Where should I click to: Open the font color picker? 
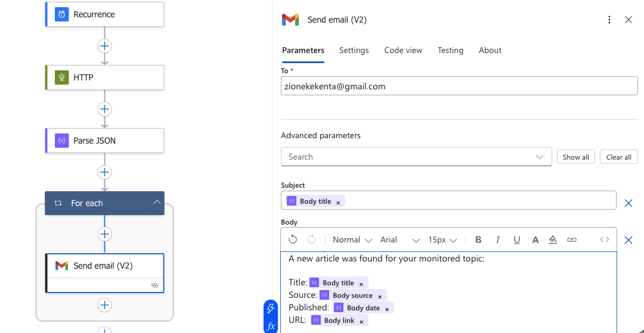(535, 239)
